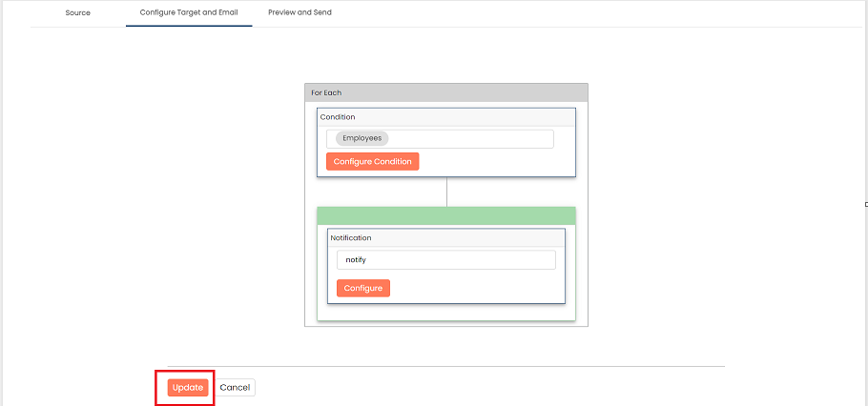Switch to the Source tab
The width and height of the screenshot is (868, 406).
(77, 12)
